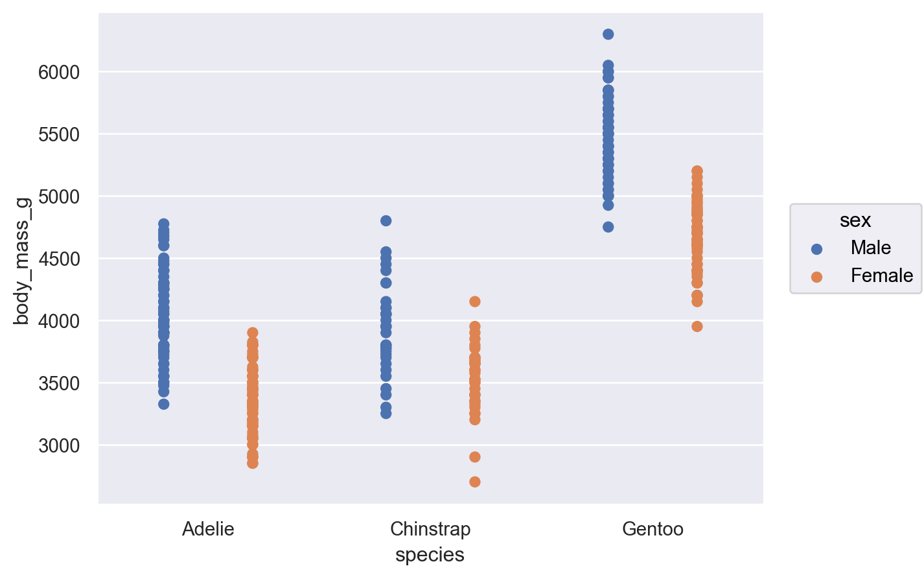Click the blue Male legend marker
924x577 pixels.
(816, 249)
